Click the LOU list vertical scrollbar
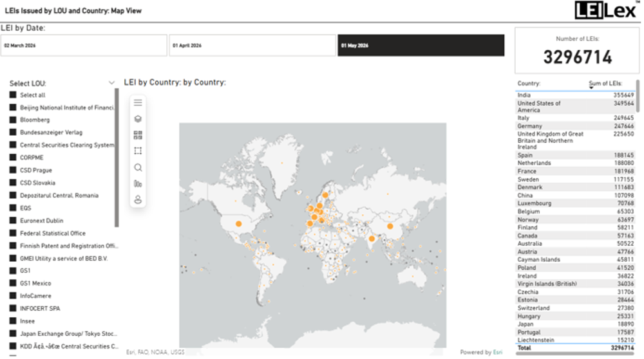Image resolution: width=644 pixels, height=359 pixels. click(117, 158)
